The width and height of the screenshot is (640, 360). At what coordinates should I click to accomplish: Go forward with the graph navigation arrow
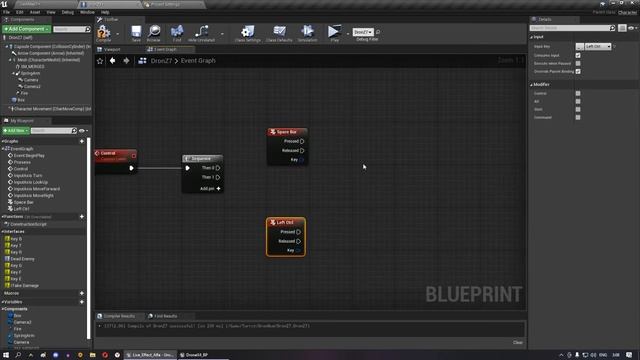coord(126,61)
